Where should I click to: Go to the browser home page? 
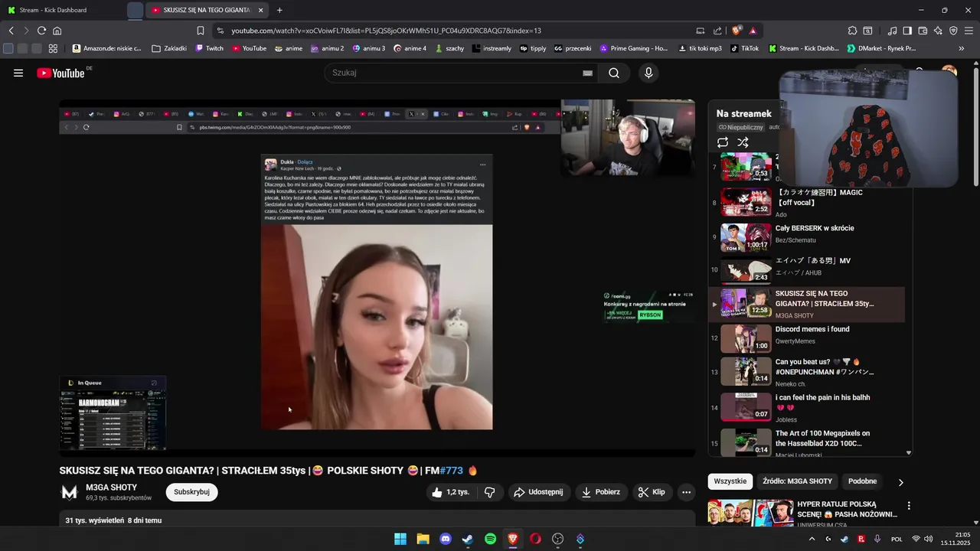click(57, 31)
